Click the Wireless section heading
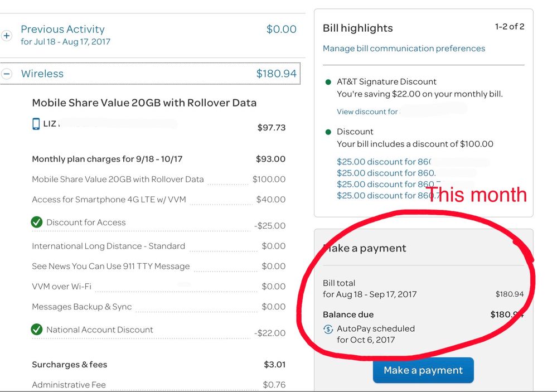Screen dimensions: 557x392 point(42,74)
